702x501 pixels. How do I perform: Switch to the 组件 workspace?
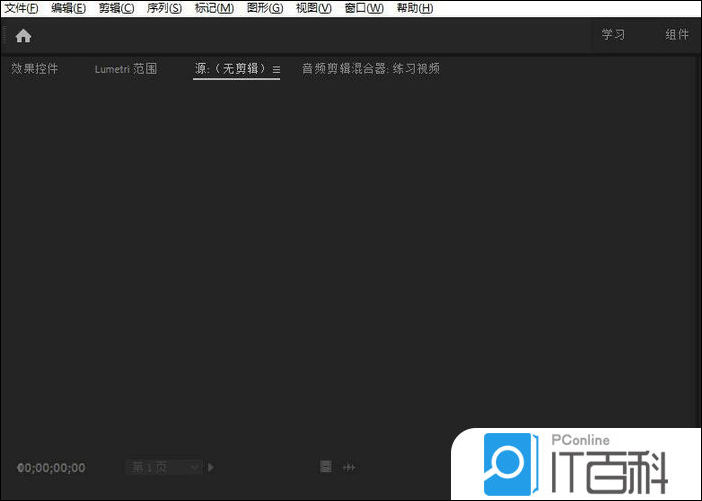tap(676, 34)
